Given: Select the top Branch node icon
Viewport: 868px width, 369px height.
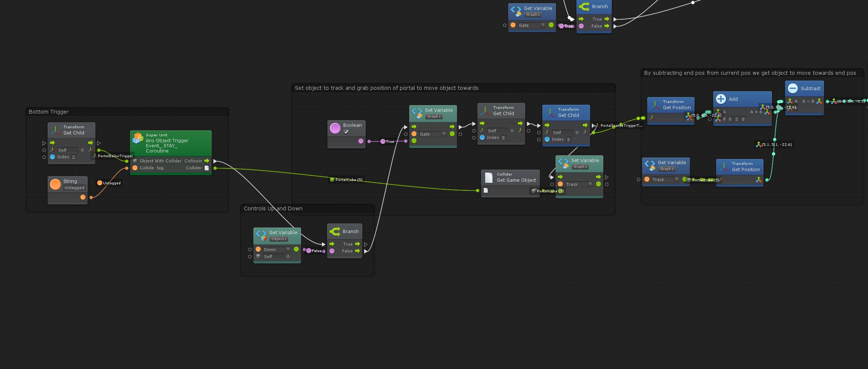Looking at the screenshot, I should pos(584,6).
